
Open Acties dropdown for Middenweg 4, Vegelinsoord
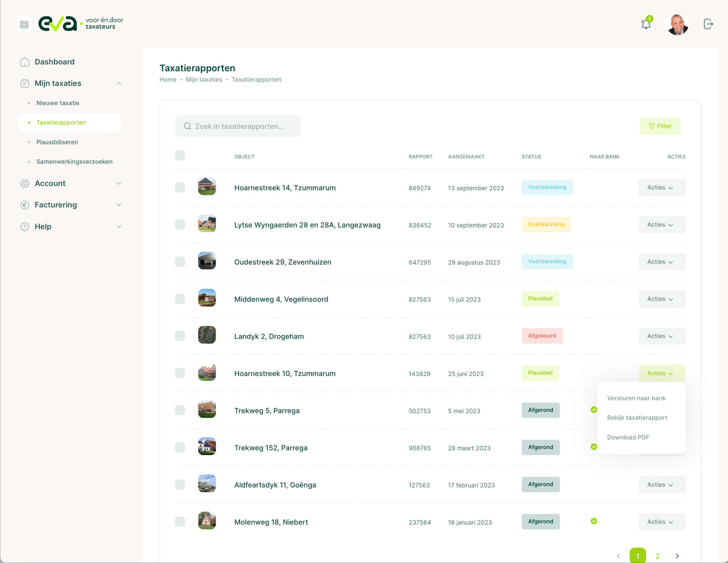[x=662, y=299]
